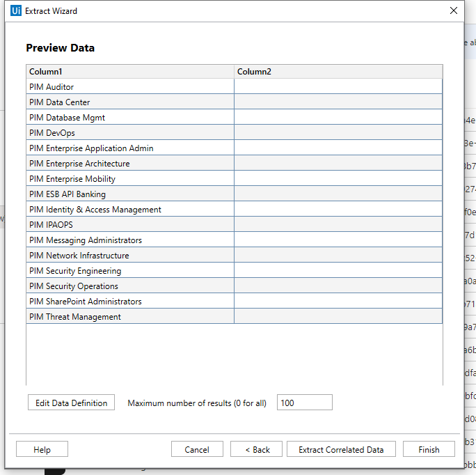Select PIM Database Mgmt cell

point(130,117)
